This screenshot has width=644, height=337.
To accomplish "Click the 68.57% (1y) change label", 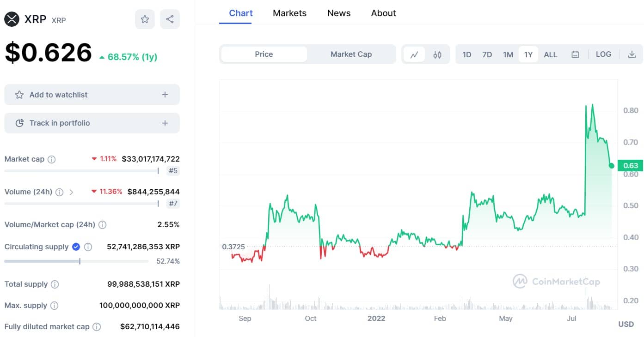I will tap(128, 57).
